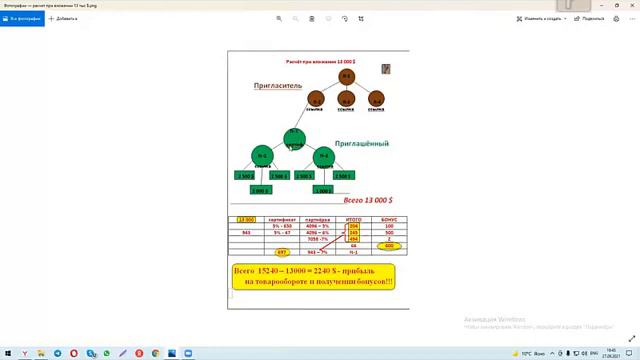Click the weather widget in taskbar

pos(529,353)
